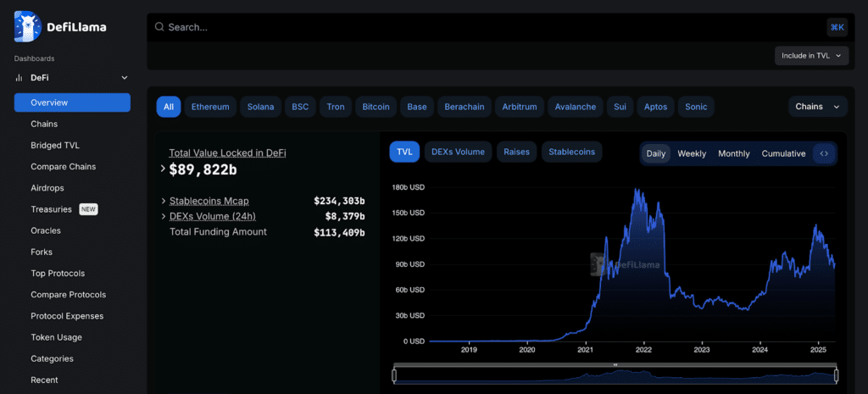Click the Total Funding Amount label

(218, 232)
